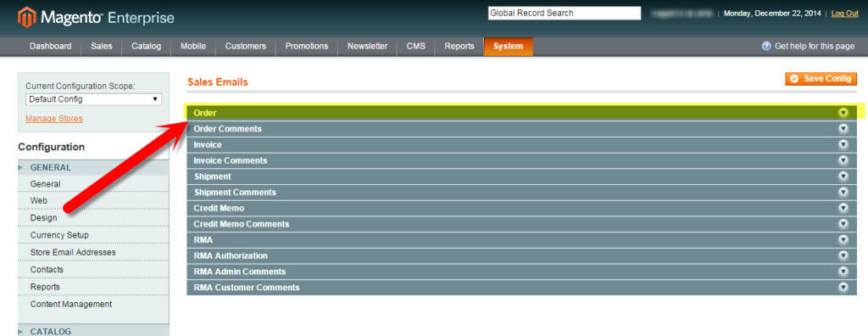Focus the Global Record Search field

click(x=564, y=14)
